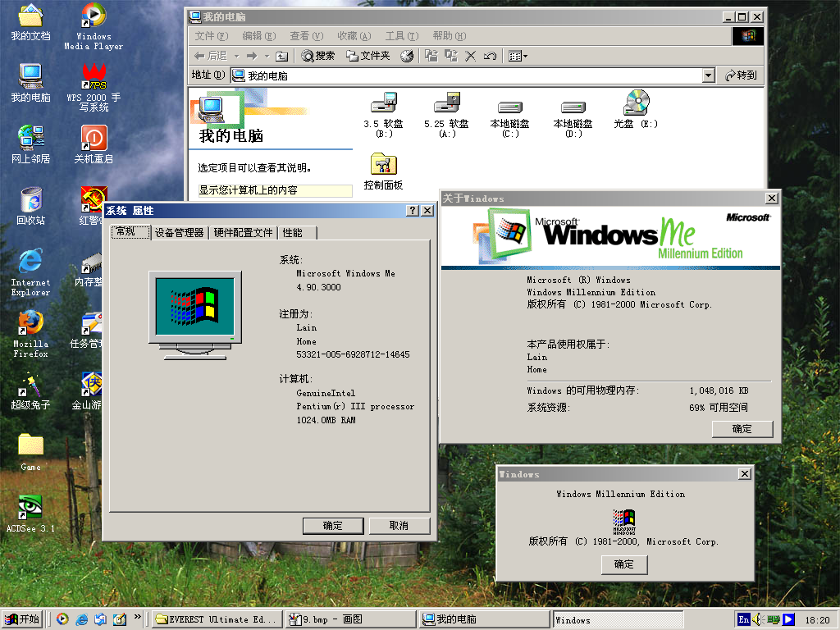Open 网上邻居 desktop icon
The image size is (840, 630).
coord(30,144)
